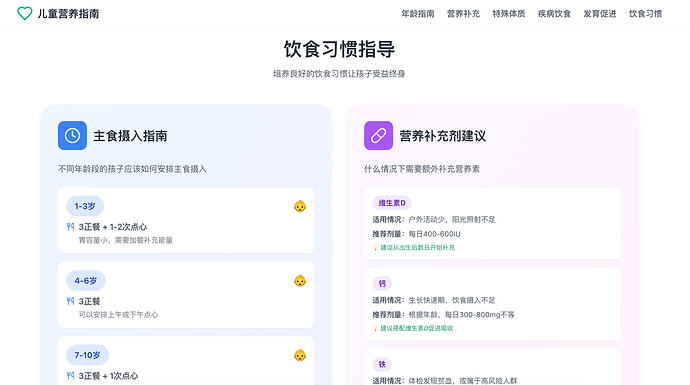Click the dosage line 每日400-600IU
This screenshot has width=690, height=385.
click(x=435, y=234)
